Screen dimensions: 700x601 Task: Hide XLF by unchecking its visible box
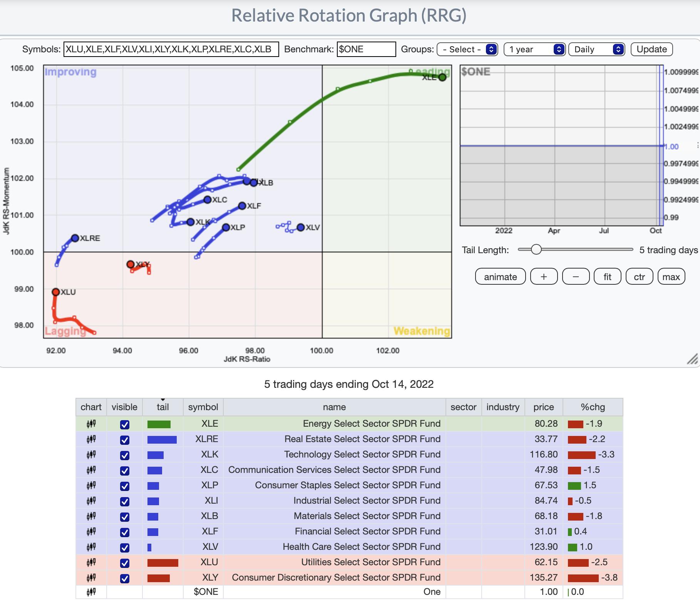pos(124,532)
